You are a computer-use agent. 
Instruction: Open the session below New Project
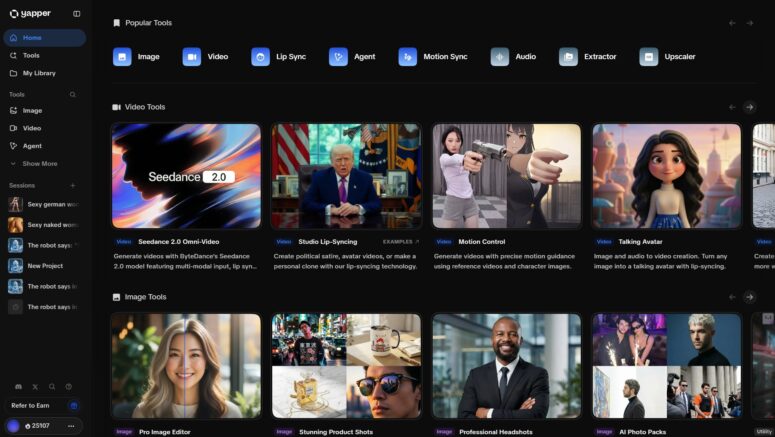pos(43,286)
